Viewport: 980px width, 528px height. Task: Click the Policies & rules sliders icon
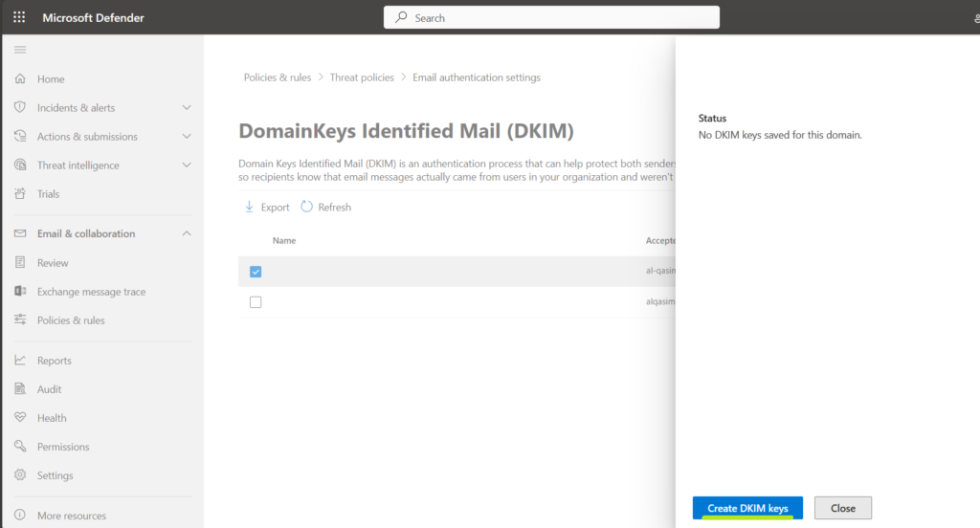(x=20, y=319)
